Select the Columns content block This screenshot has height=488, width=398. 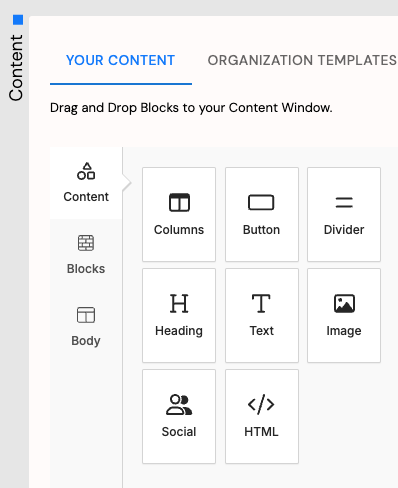[x=179, y=214]
